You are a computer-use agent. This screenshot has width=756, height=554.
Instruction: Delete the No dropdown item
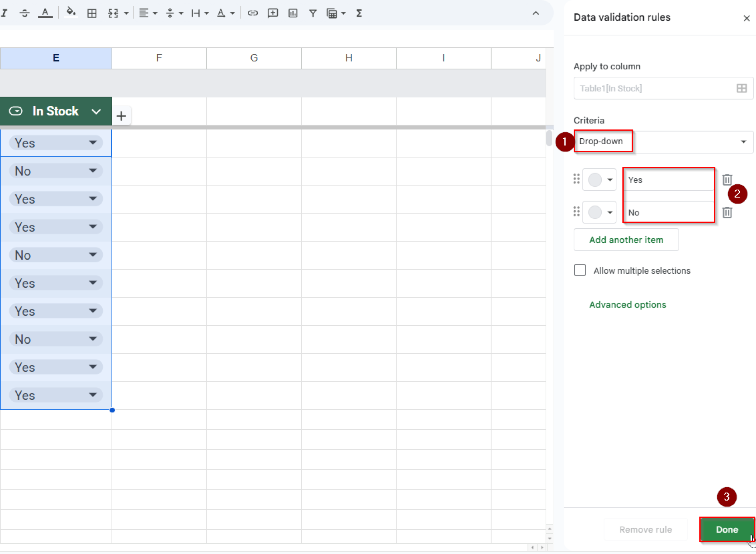[x=727, y=212]
